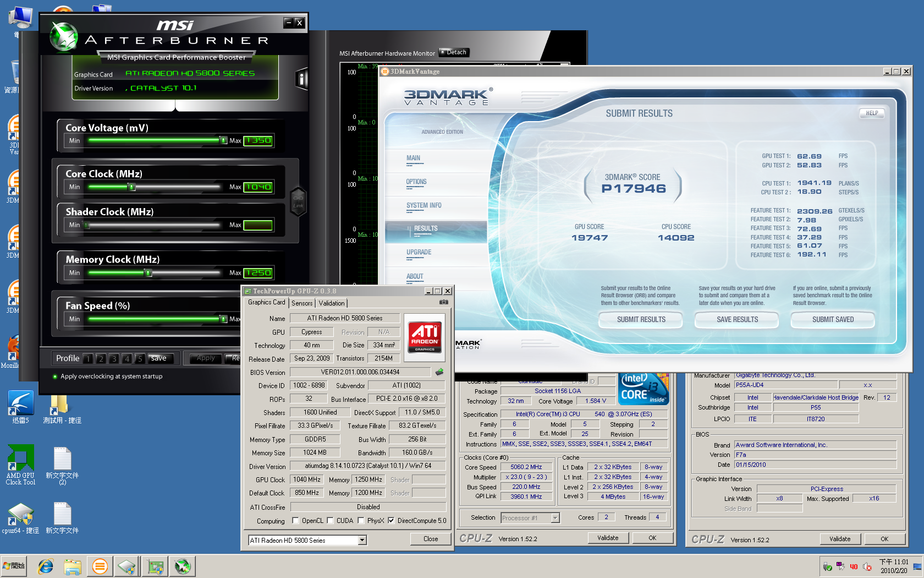This screenshot has width=924, height=578.
Task: Open ABOUT section in 3DMark Vantage
Action: [x=415, y=276]
